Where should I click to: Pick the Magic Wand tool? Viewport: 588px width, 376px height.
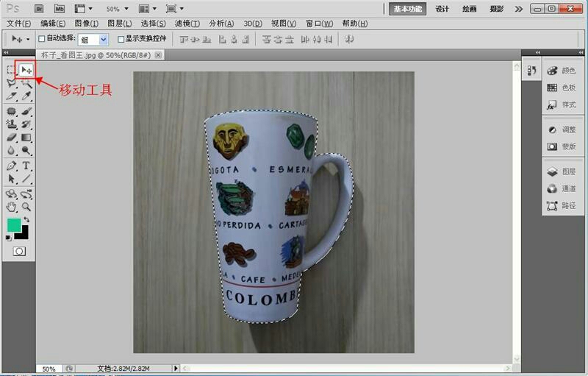click(26, 83)
